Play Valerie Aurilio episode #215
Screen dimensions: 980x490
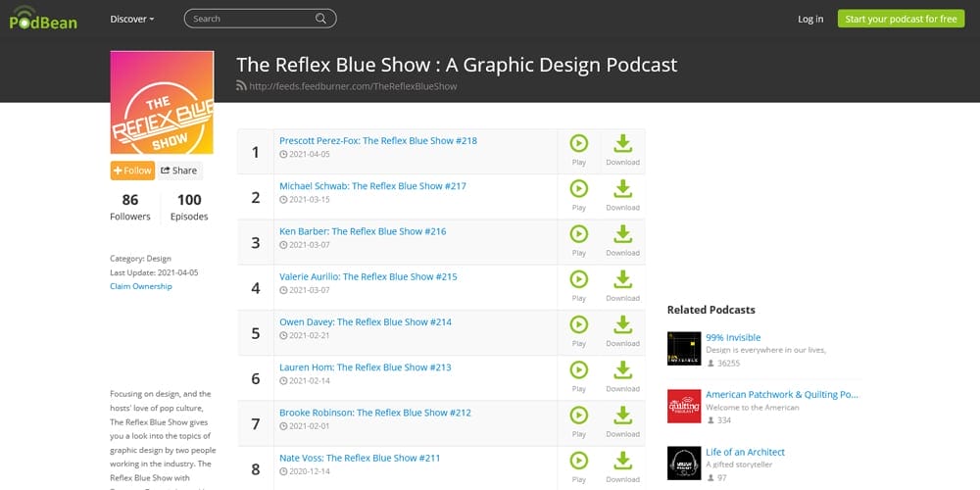579,285
